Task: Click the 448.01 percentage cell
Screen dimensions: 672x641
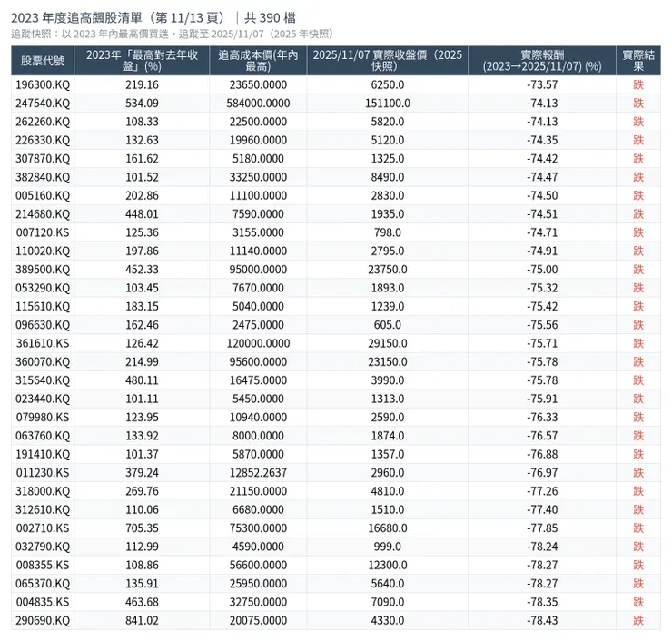Action: tap(142, 214)
